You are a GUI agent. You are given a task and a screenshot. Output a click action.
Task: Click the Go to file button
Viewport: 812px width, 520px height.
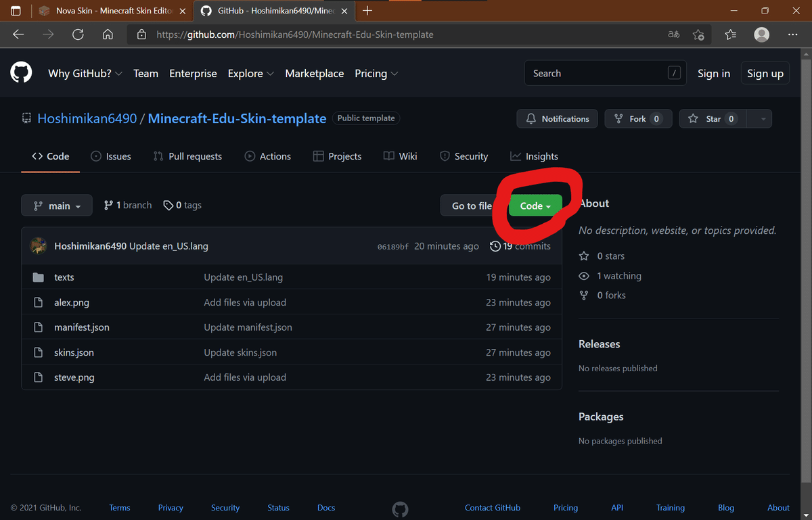click(472, 206)
